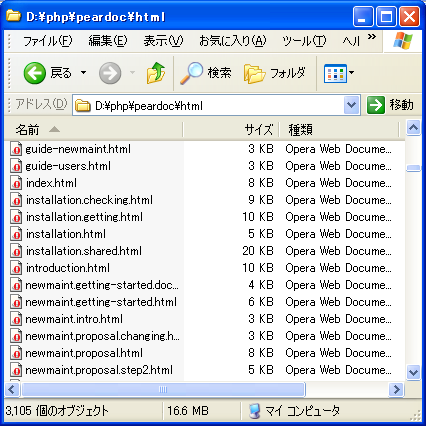Sort by 種類 column header
The image size is (426, 426).
[339, 130]
